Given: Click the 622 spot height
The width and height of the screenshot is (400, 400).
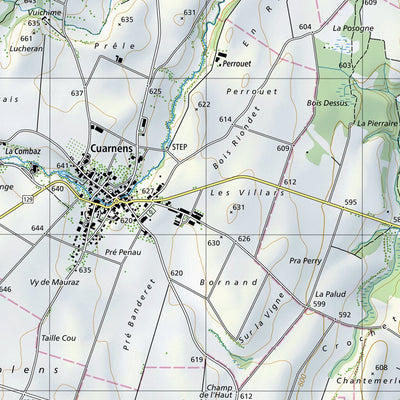Looking at the screenshot, I should [204, 105].
